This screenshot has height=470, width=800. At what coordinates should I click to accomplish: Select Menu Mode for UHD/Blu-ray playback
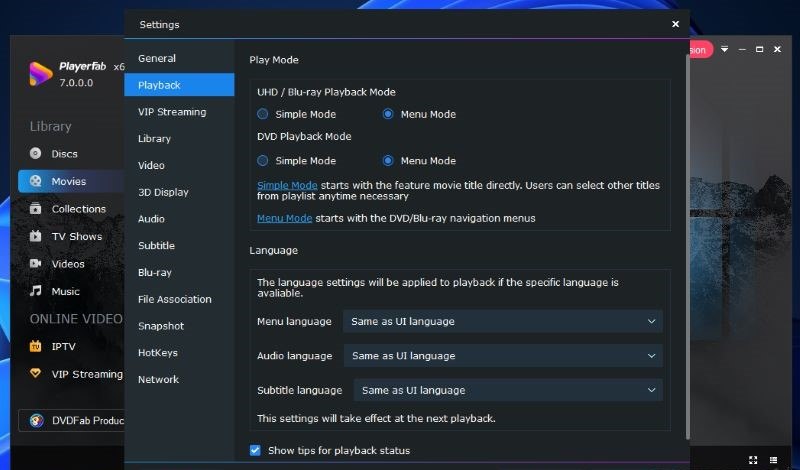pyautogui.click(x=388, y=114)
